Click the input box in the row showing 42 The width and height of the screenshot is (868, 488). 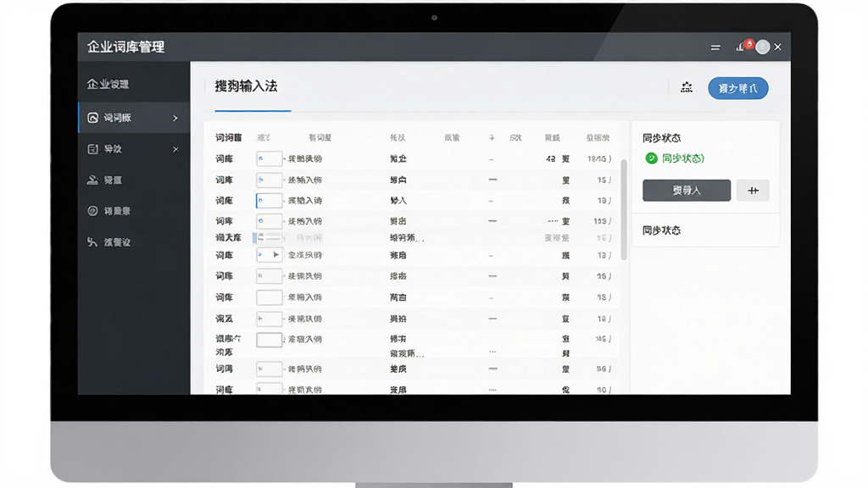pyautogui.click(x=269, y=158)
